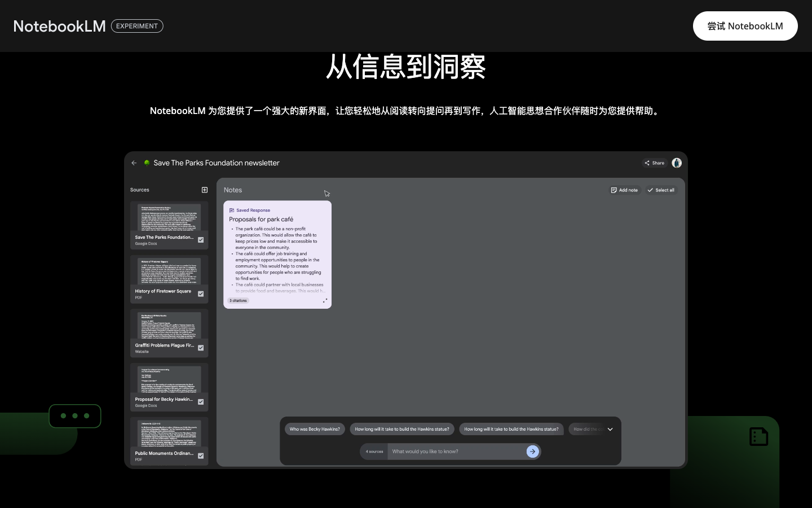Viewport: 812px width, 508px height.
Task: Click the 尝试 NotebookLM button
Action: 745,26
